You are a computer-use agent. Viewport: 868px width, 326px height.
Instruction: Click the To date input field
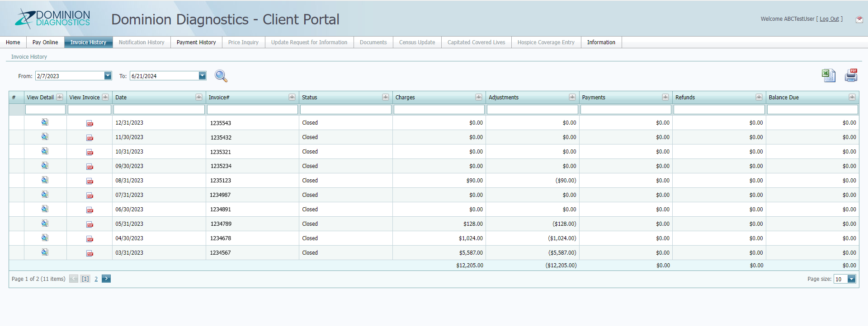164,76
